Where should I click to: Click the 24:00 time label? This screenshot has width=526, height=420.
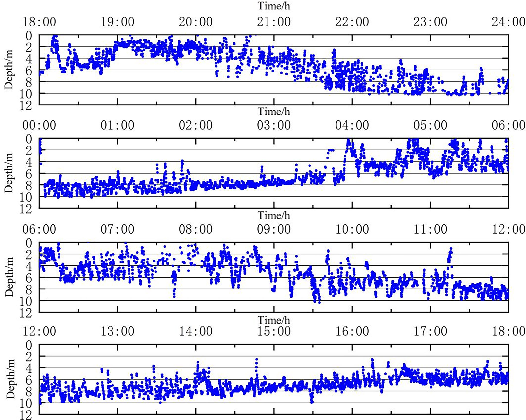[x=509, y=22]
